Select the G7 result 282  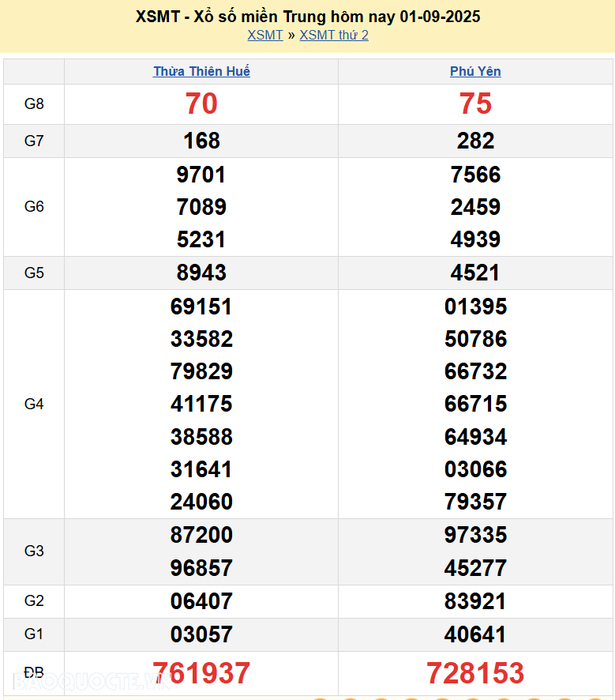475,141
